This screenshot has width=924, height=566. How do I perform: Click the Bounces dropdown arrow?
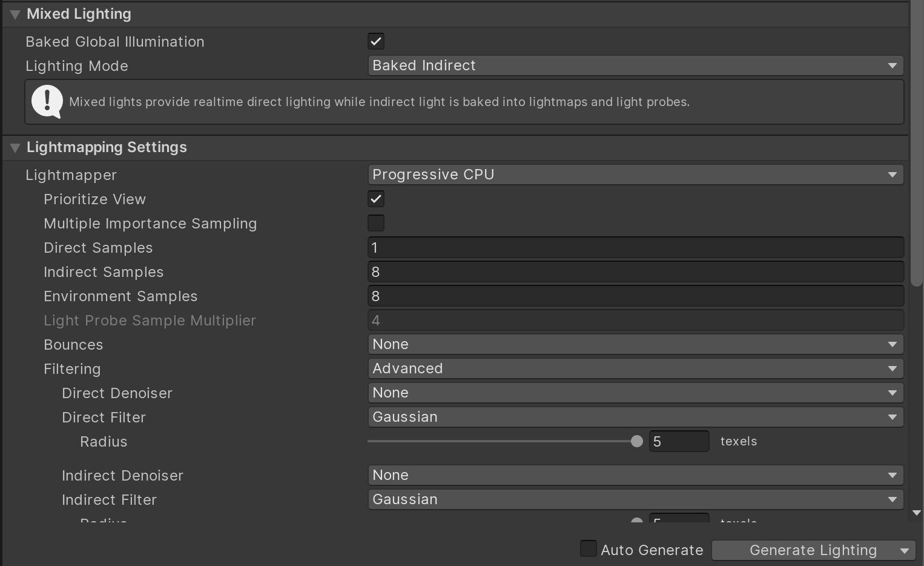[x=893, y=344]
